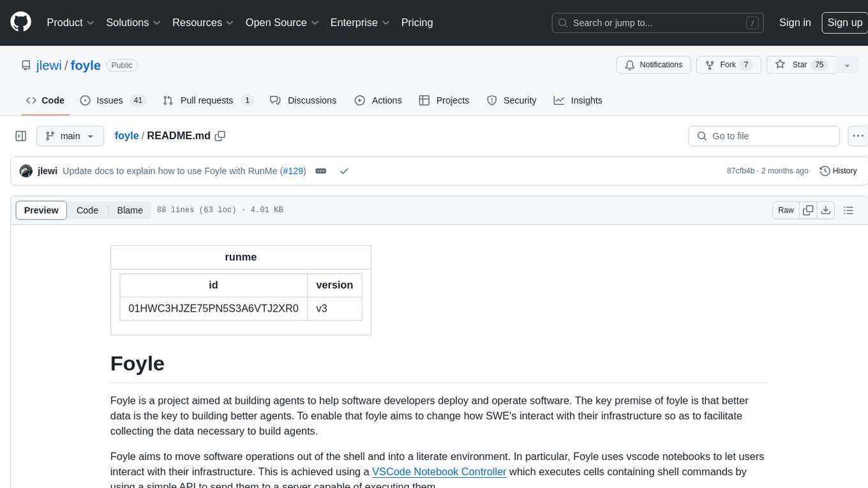Star the foyle repository
The image size is (868, 488).
point(801,65)
